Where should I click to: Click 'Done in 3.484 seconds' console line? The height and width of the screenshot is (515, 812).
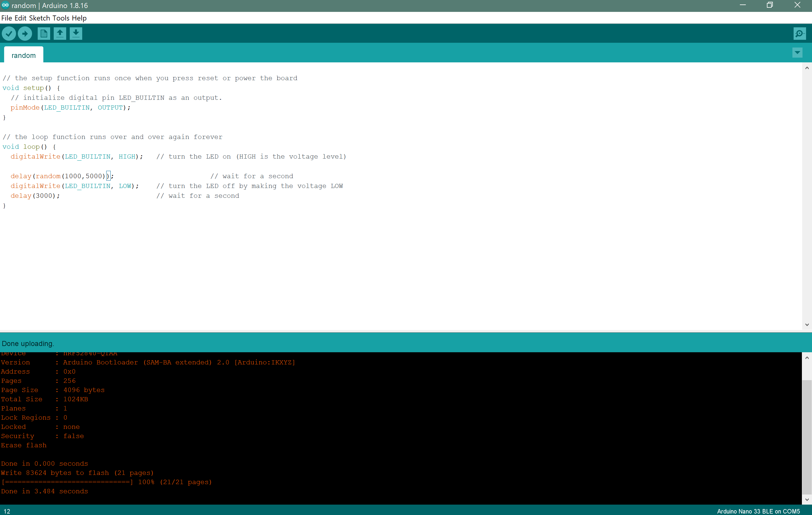point(44,491)
